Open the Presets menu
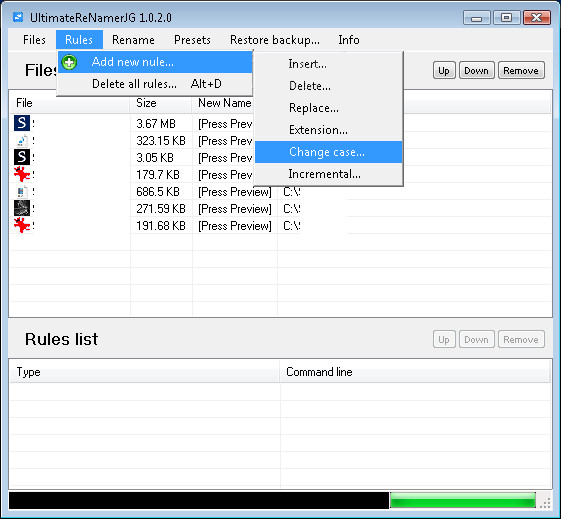Screen dimensions: 561x519 click(192, 40)
